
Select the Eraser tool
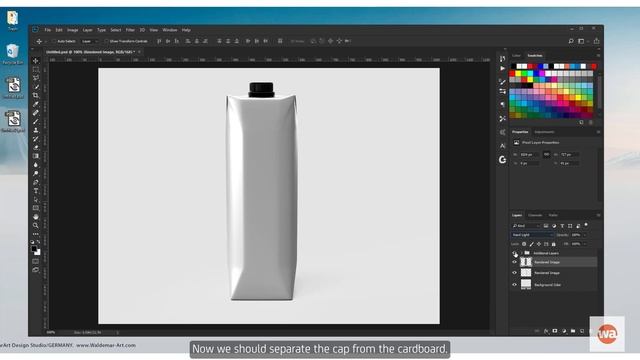tap(36, 147)
